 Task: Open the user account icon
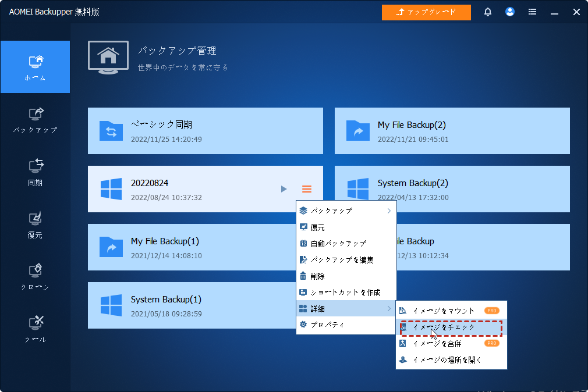[509, 12]
